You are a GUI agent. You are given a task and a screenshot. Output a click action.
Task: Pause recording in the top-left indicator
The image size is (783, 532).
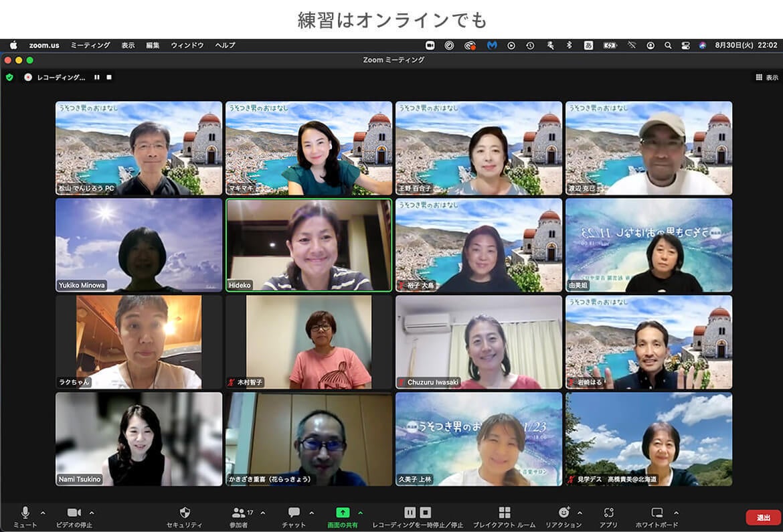[x=97, y=78]
